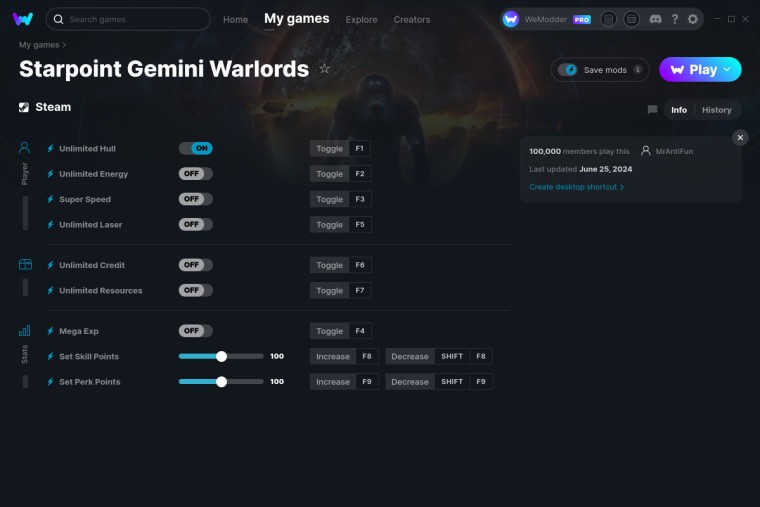Open the comments chat icon near Info

coord(652,110)
